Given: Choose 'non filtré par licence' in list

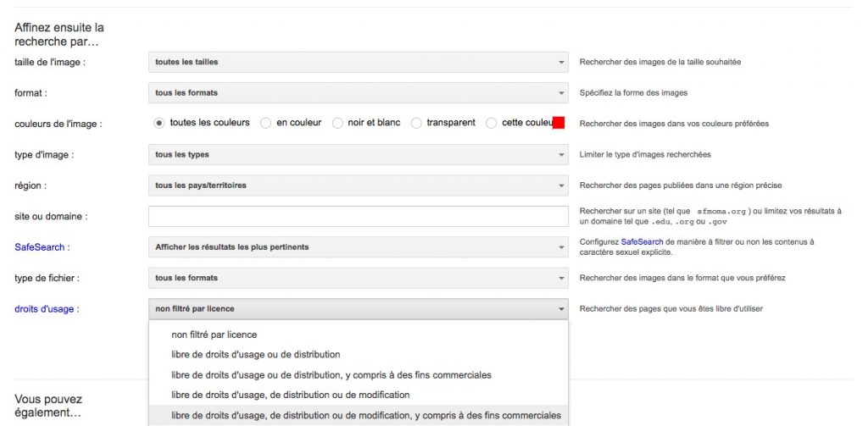Looking at the screenshot, I should pyautogui.click(x=214, y=335).
